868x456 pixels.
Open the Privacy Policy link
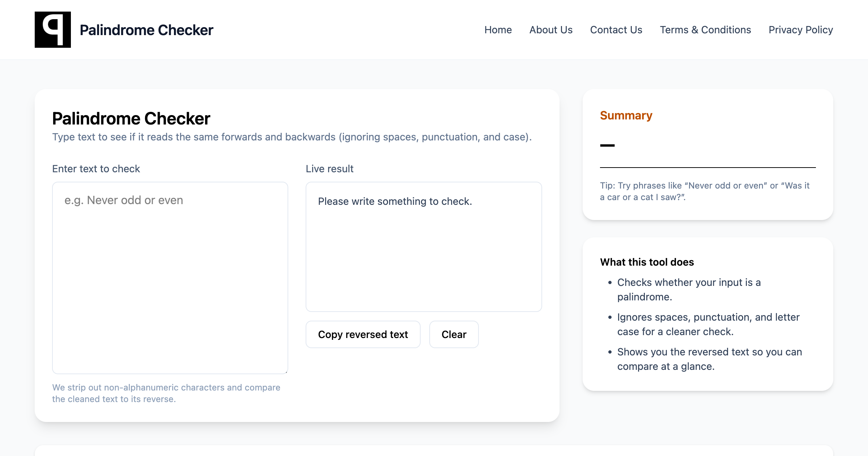[801, 30]
